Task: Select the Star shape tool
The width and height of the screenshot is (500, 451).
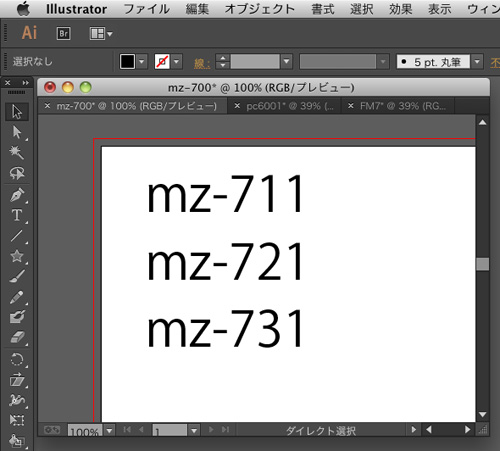Action: [x=17, y=256]
